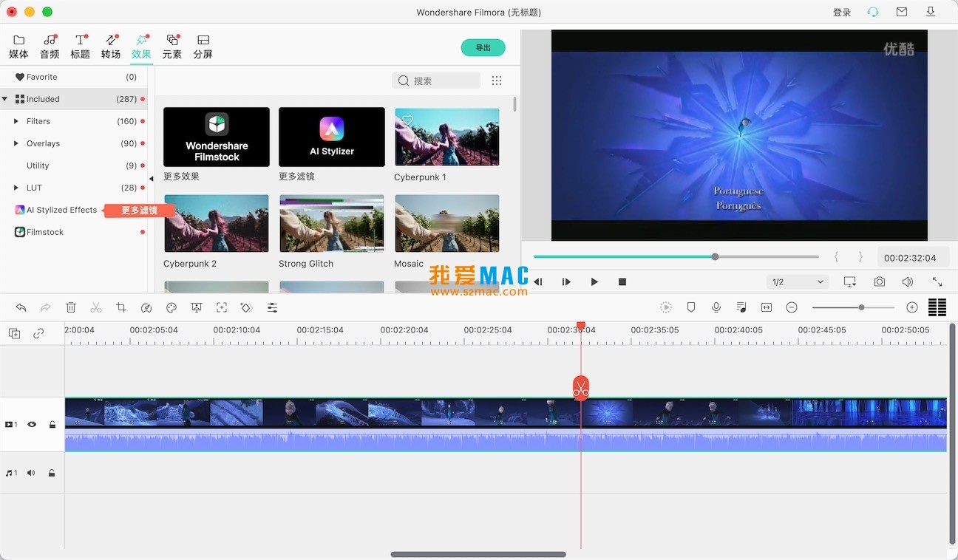
Task: Select the Strong Glitch effect thumbnail
Action: coord(332,224)
